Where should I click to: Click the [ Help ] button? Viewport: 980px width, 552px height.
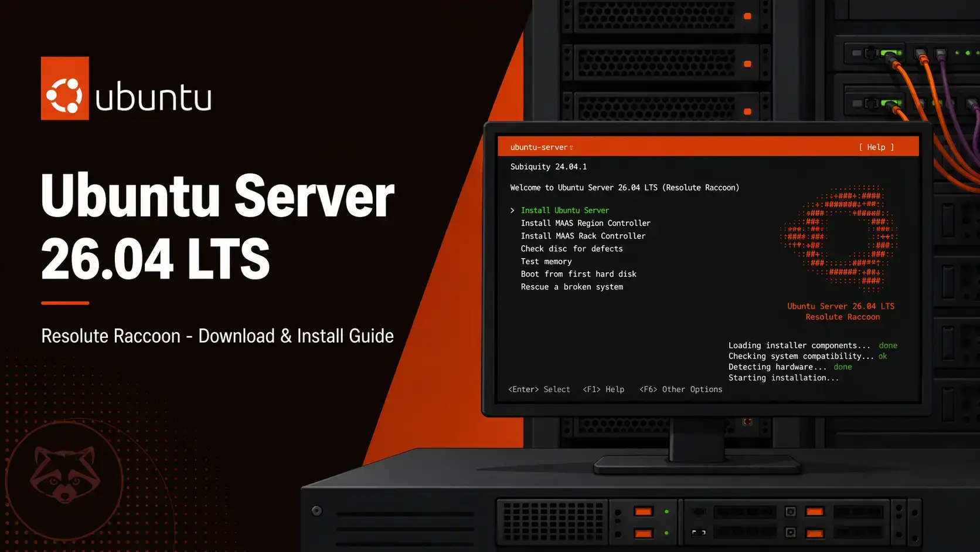tap(876, 147)
